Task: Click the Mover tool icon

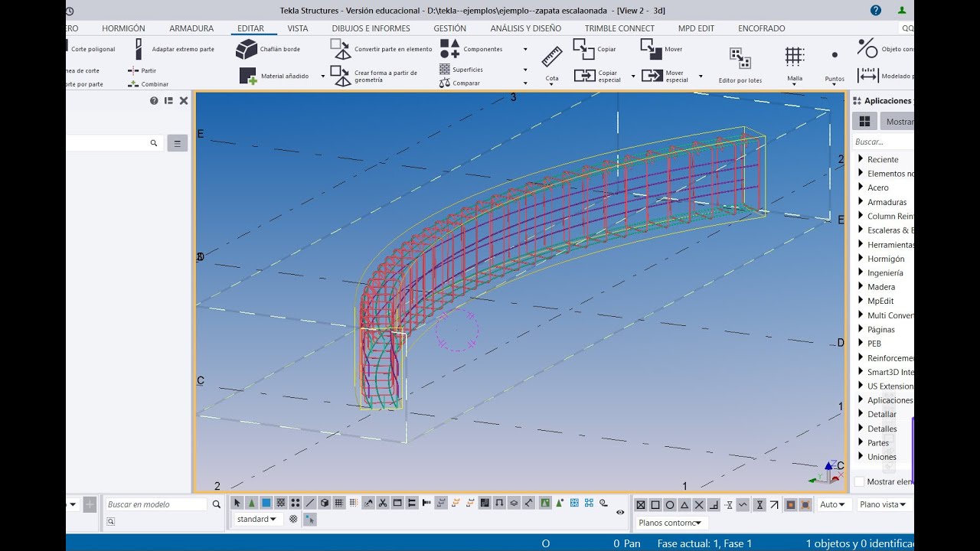Action: (651, 49)
